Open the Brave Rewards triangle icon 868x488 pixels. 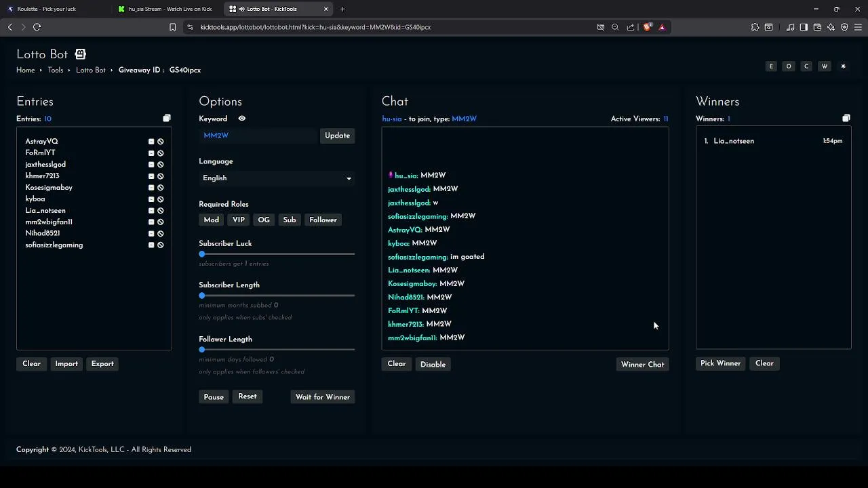tap(662, 27)
